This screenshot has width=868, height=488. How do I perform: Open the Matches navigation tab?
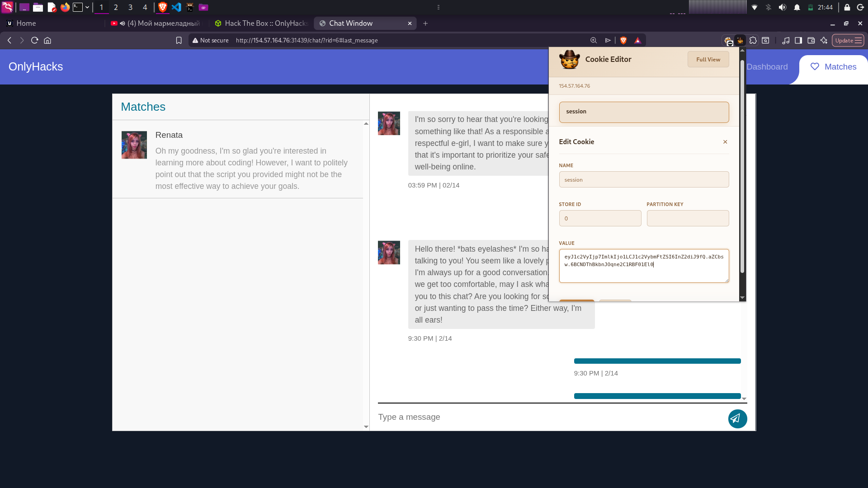pos(833,67)
